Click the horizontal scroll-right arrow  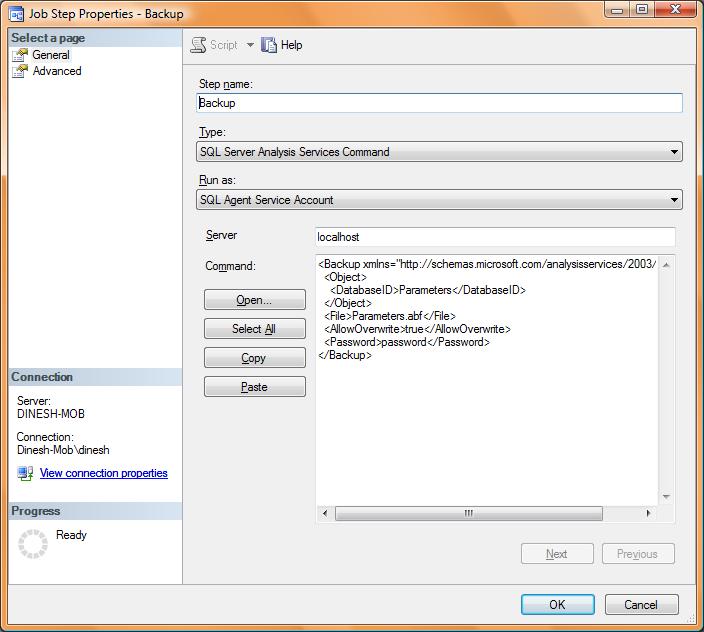click(648, 513)
